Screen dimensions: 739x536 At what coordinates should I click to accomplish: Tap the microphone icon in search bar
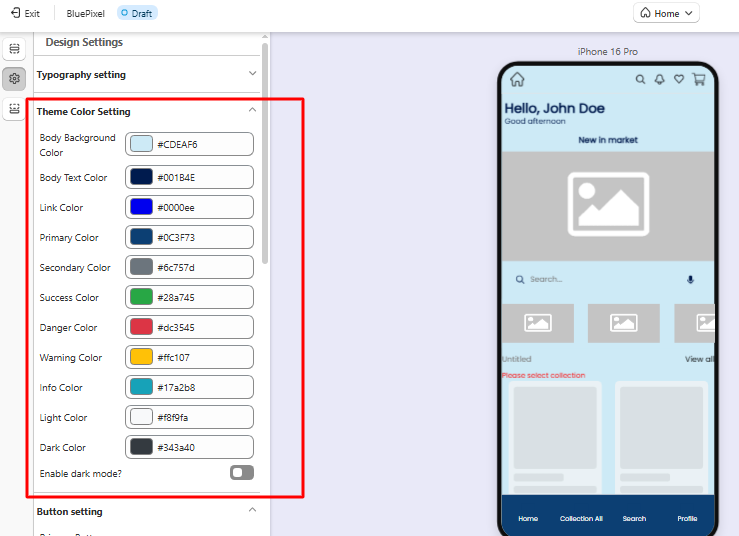(x=690, y=280)
